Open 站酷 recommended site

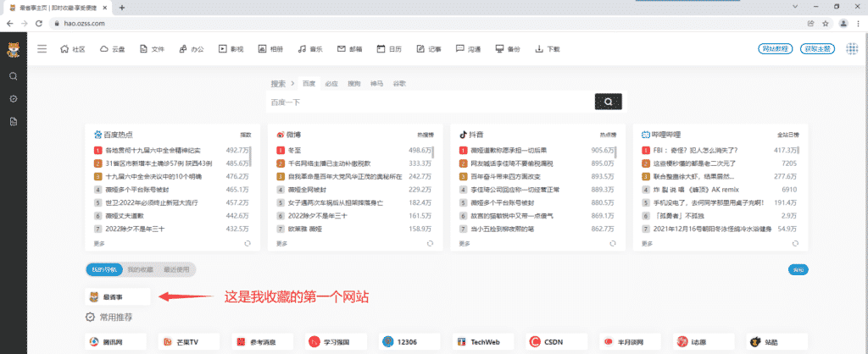[x=776, y=342]
